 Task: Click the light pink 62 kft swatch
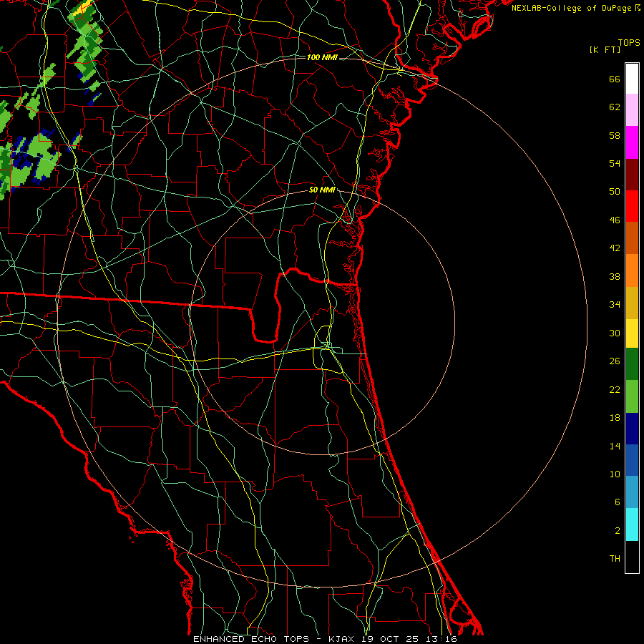click(x=632, y=110)
